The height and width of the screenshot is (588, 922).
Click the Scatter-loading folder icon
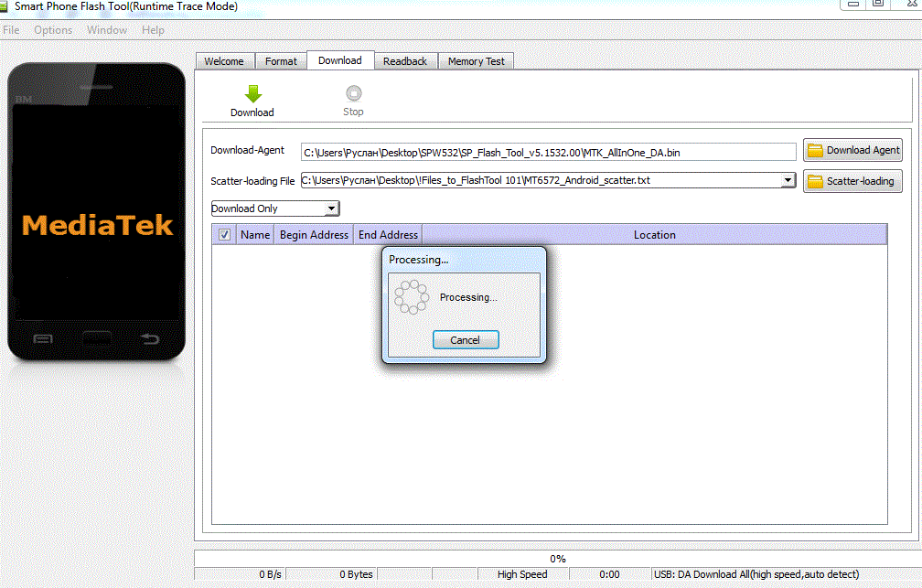[x=815, y=181]
